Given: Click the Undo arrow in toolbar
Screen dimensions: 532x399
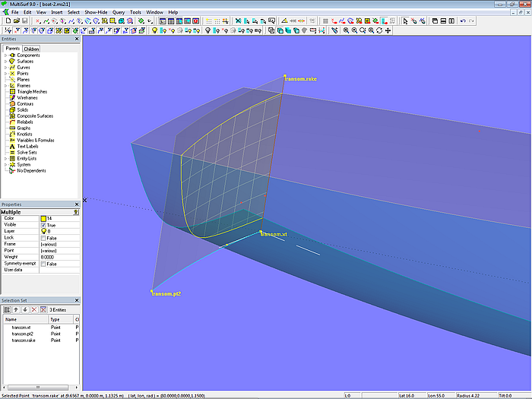Looking at the screenshot, I should pos(464,21).
